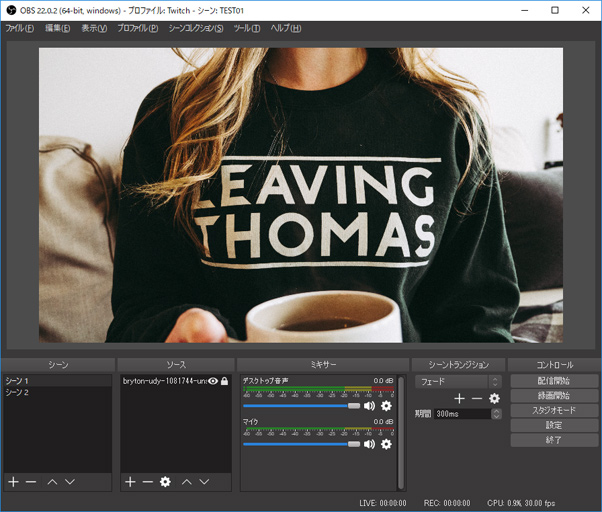
Task: Mute デスクトップ音声 speaker icon
Action: [x=369, y=406]
